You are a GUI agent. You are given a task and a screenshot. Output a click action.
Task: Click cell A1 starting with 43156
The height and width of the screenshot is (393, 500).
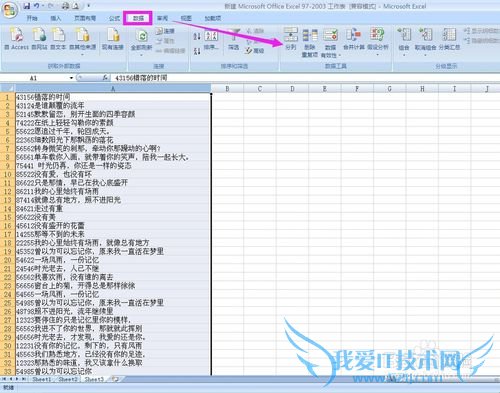pyautogui.click(x=113, y=97)
